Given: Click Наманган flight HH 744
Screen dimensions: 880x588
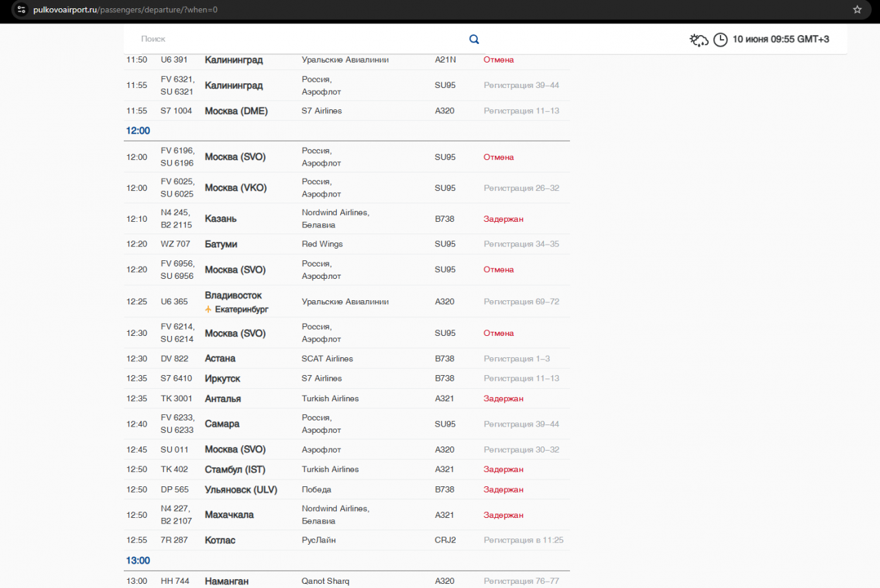Looking at the screenshot, I should tap(346, 581).
